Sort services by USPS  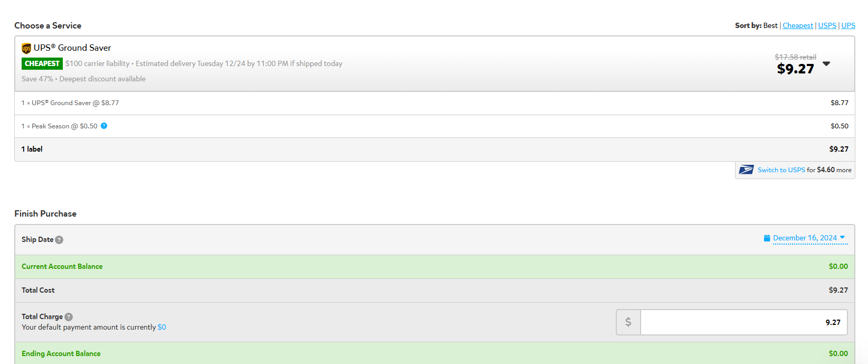827,25
